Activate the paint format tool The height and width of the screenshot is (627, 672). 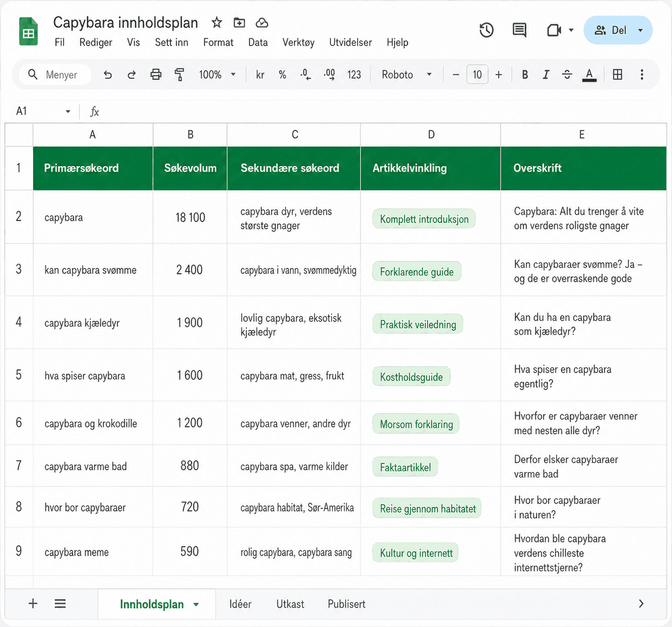click(179, 74)
